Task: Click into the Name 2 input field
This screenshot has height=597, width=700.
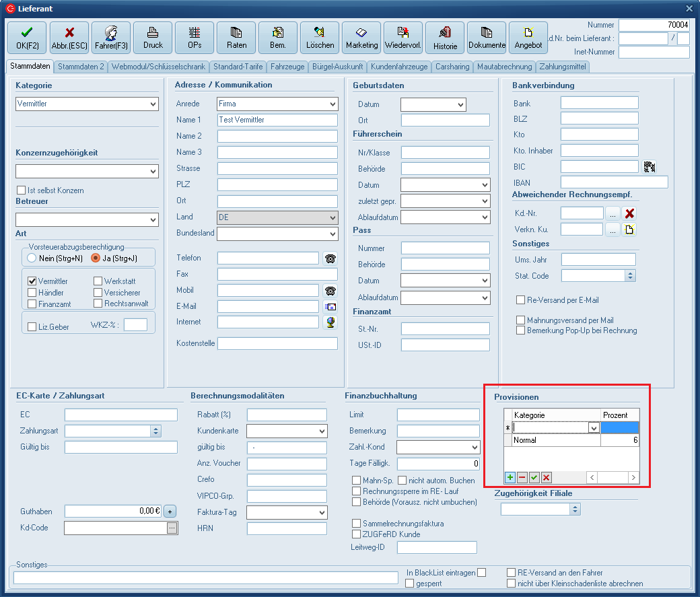Action: pos(277,137)
